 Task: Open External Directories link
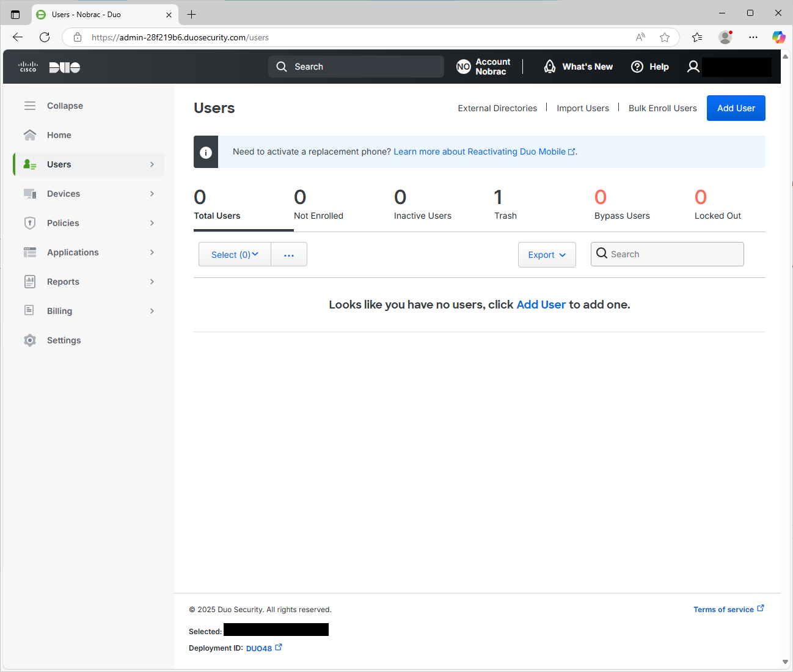click(x=497, y=108)
